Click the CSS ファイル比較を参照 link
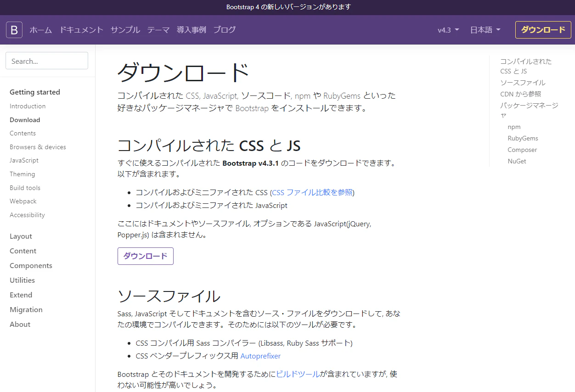Viewport: 575px width, 392px height. 312,192
